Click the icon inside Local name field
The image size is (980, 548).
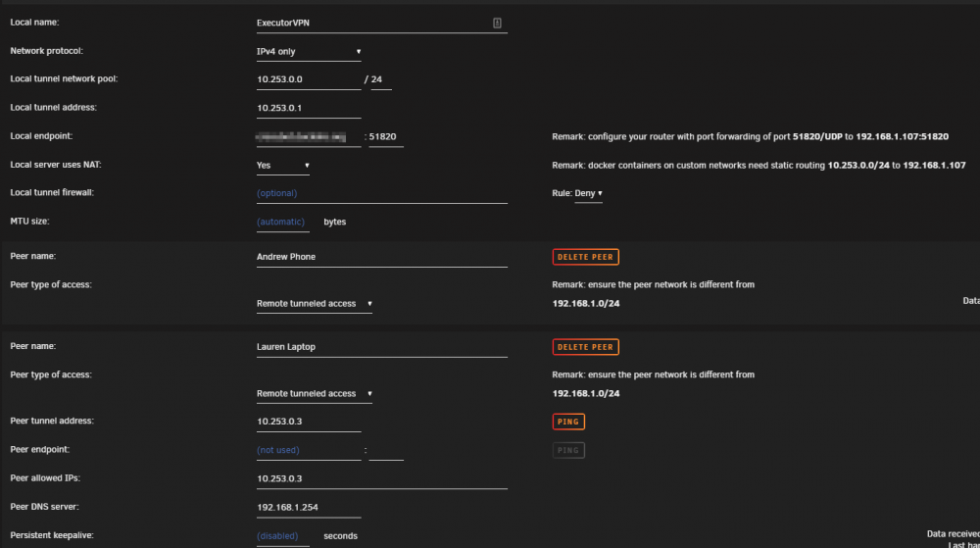[497, 24]
